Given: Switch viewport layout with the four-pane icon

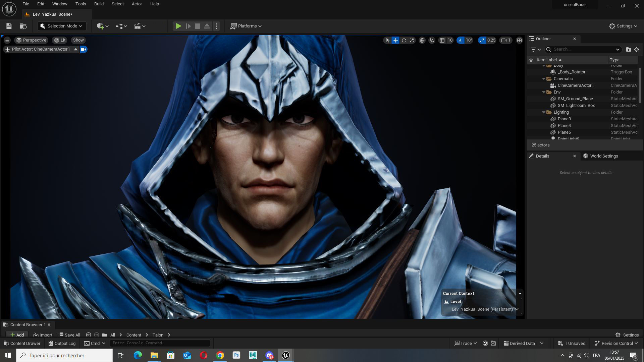Looking at the screenshot, I should coord(519,40).
